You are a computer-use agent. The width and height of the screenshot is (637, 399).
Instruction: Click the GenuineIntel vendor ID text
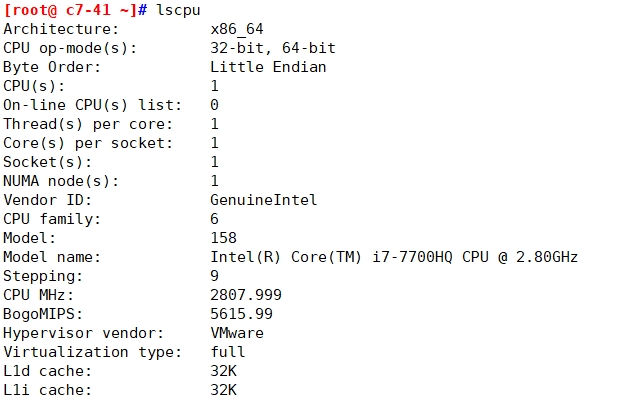click(x=264, y=200)
